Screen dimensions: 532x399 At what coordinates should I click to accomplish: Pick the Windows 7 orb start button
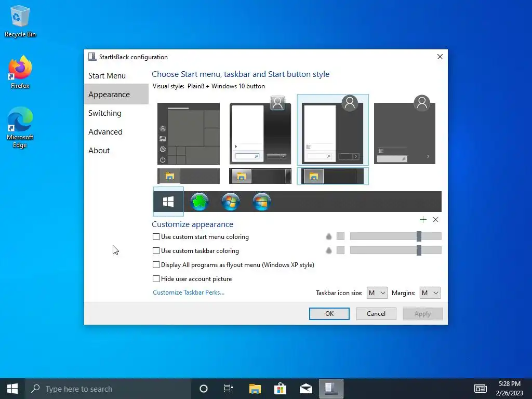tap(230, 202)
